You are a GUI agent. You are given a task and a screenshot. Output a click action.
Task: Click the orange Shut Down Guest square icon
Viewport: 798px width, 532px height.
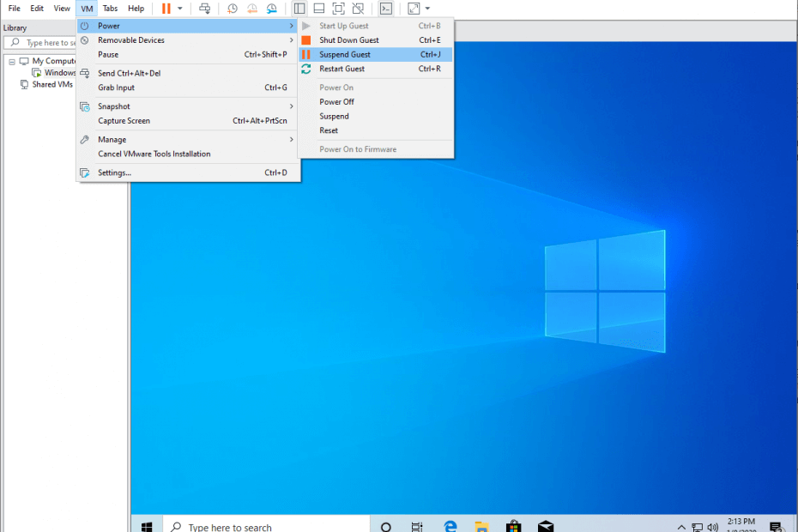pyautogui.click(x=305, y=40)
